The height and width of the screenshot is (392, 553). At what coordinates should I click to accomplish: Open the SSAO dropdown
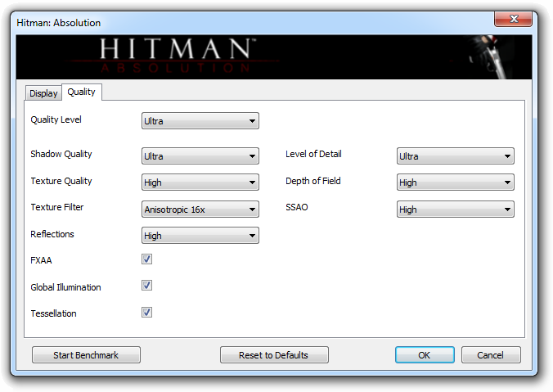click(x=456, y=210)
